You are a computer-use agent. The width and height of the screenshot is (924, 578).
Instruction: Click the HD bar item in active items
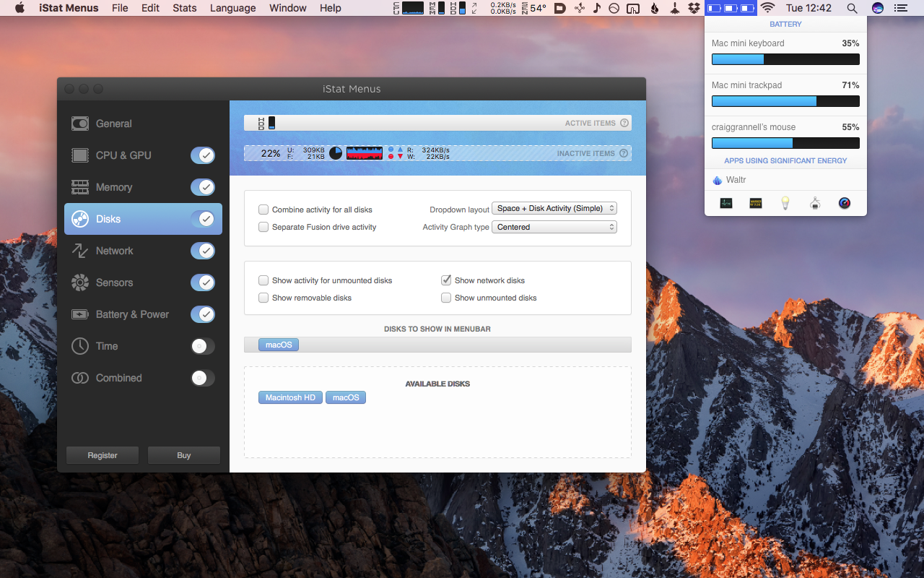click(x=267, y=123)
